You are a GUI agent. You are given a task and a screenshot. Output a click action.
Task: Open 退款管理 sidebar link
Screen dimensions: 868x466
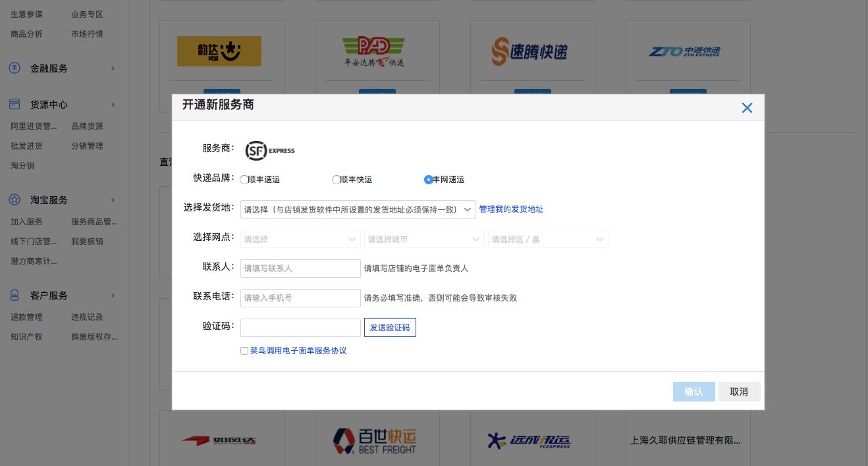click(x=26, y=317)
